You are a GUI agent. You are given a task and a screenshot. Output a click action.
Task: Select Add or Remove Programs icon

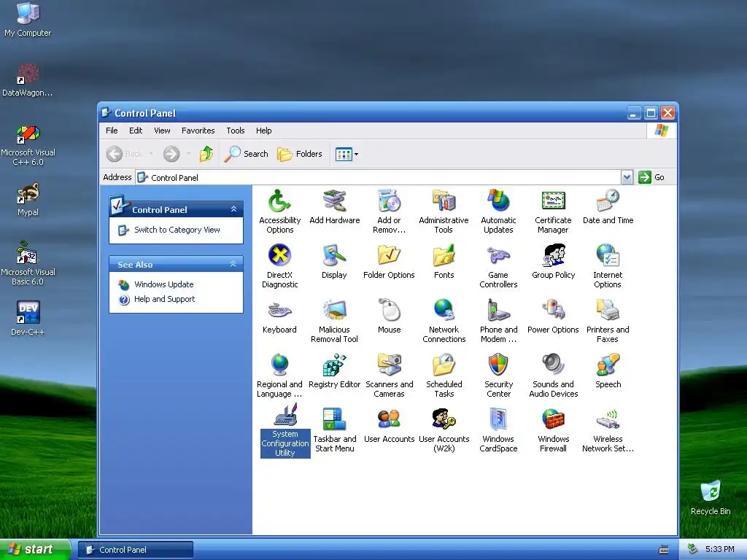pyautogui.click(x=390, y=211)
